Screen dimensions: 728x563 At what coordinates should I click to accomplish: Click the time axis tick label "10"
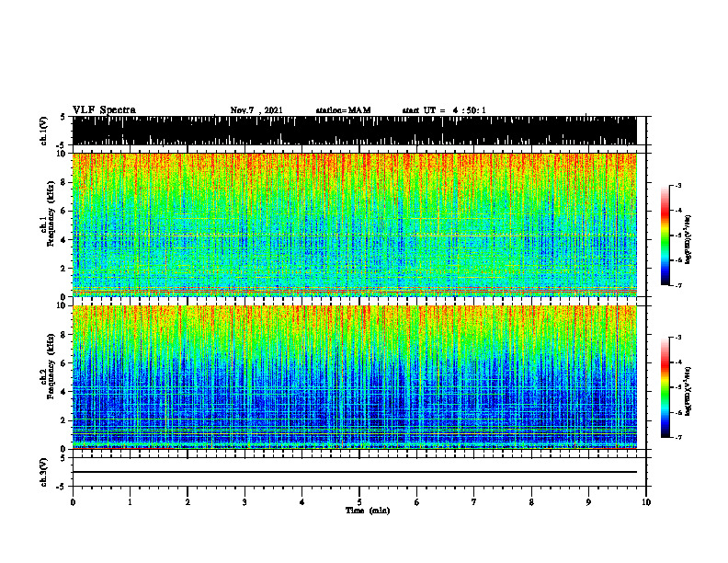coord(646,502)
